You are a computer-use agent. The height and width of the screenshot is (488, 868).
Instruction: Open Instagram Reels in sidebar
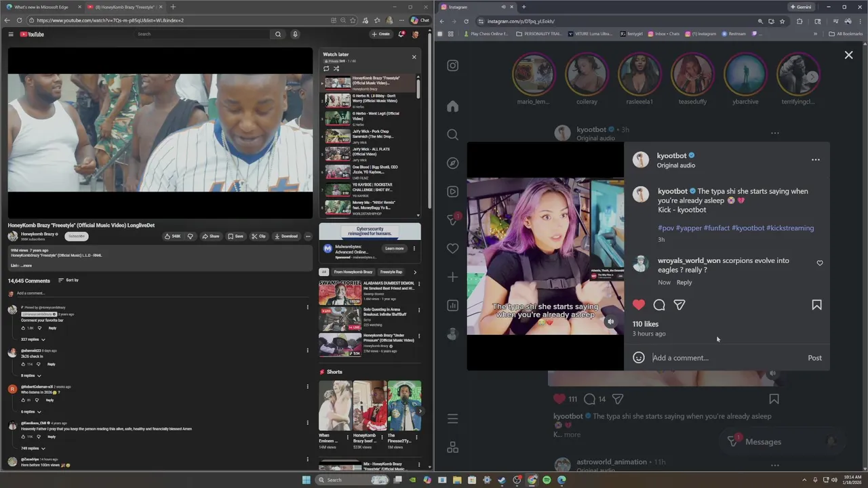pos(452,191)
